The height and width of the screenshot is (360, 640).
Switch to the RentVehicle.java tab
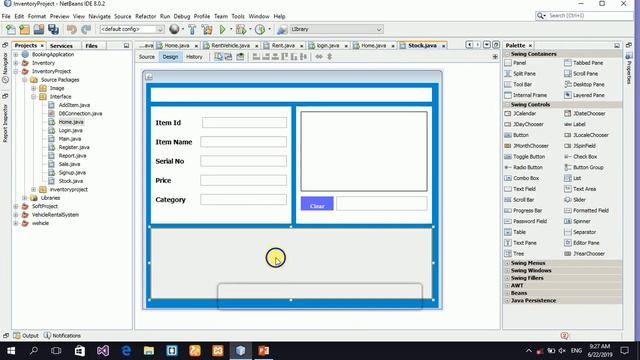pyautogui.click(x=230, y=46)
